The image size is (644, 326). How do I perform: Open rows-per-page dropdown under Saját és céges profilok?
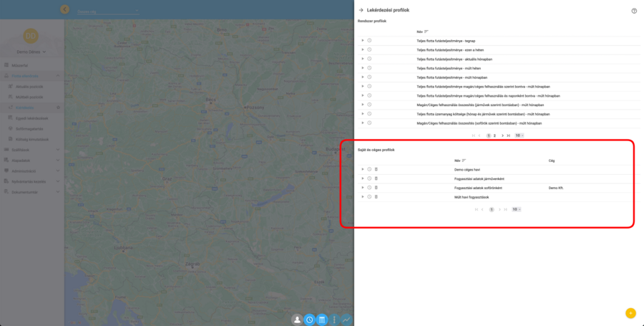tap(516, 209)
